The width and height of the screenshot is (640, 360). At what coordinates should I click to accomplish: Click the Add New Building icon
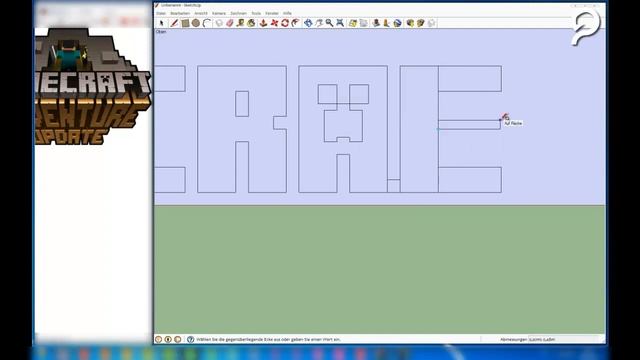[376, 23]
